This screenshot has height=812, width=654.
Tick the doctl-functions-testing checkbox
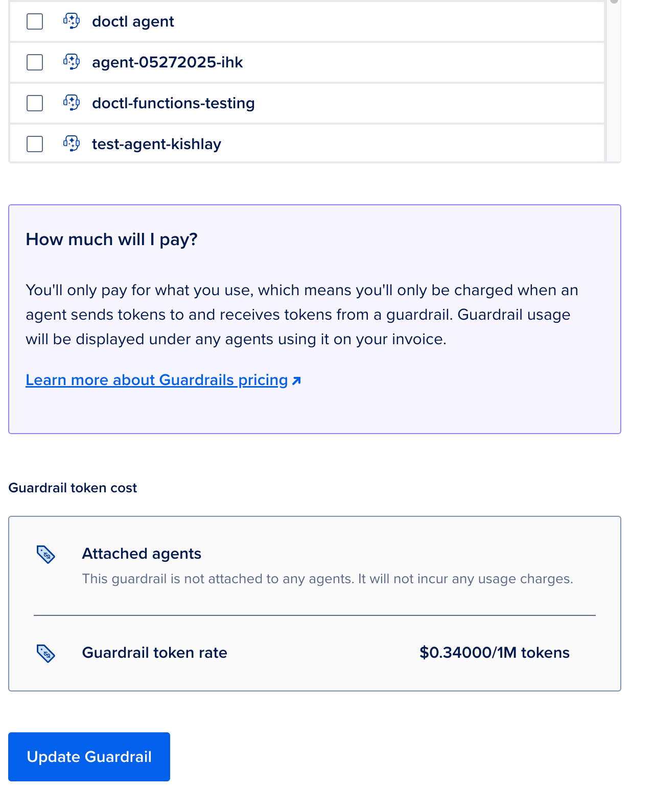click(35, 103)
